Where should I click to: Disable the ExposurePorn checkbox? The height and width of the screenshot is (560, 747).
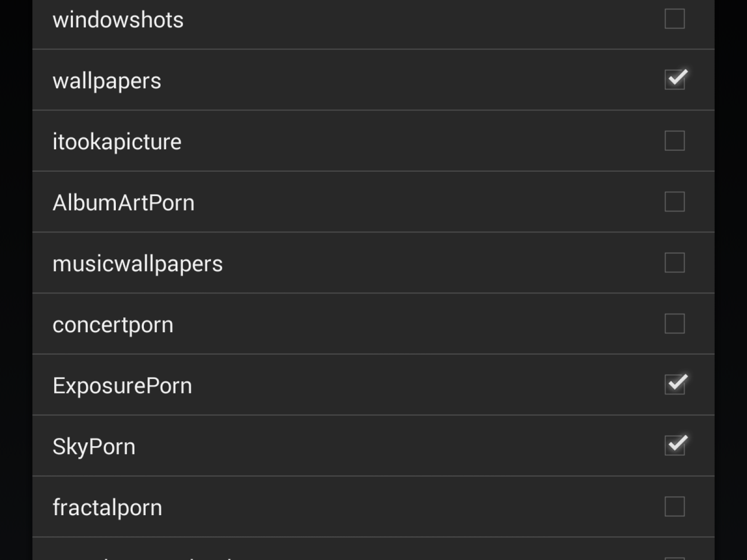[674, 385]
